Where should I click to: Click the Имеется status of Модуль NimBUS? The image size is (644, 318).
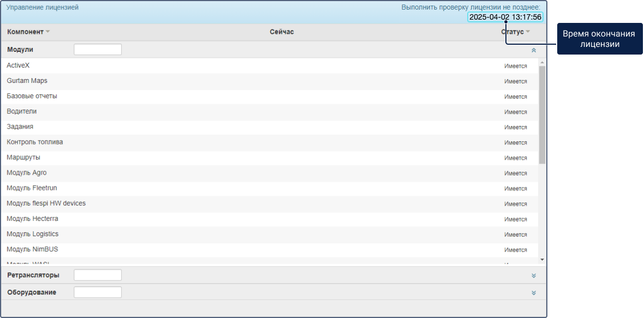click(x=516, y=250)
